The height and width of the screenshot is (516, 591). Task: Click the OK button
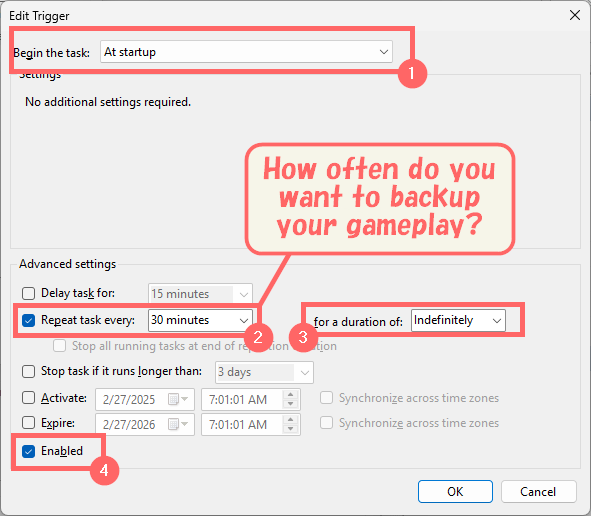coord(455,492)
